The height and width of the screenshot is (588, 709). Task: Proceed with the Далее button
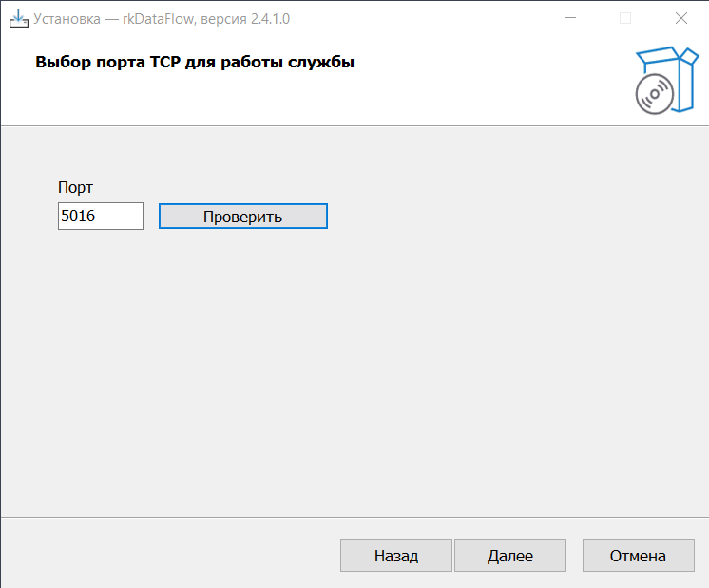pyautogui.click(x=510, y=556)
